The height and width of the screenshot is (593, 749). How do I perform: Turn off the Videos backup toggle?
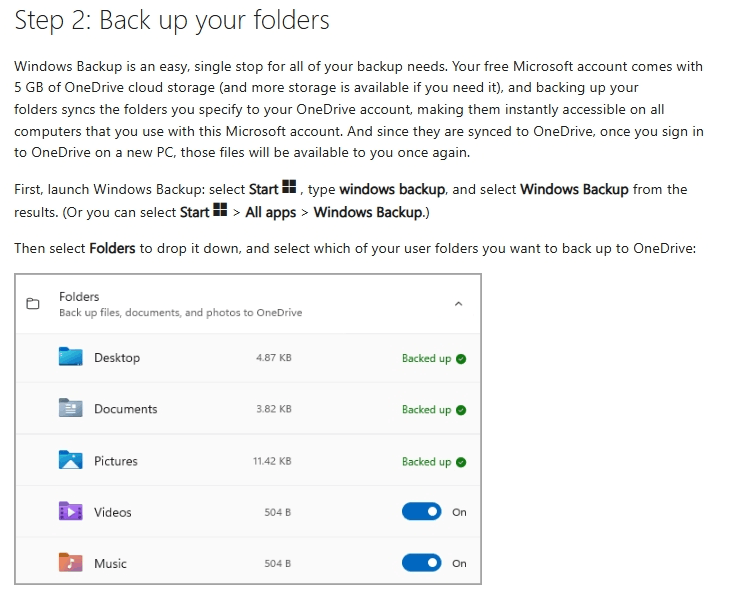coord(421,512)
